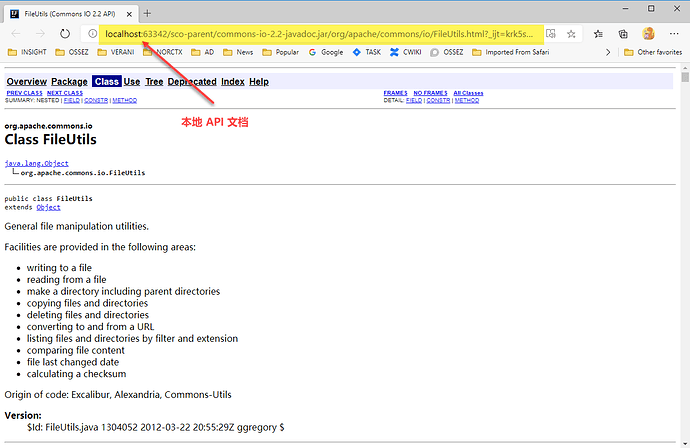This screenshot has width=690, height=448.
Task: Go to the Package navigation link
Action: [69, 81]
